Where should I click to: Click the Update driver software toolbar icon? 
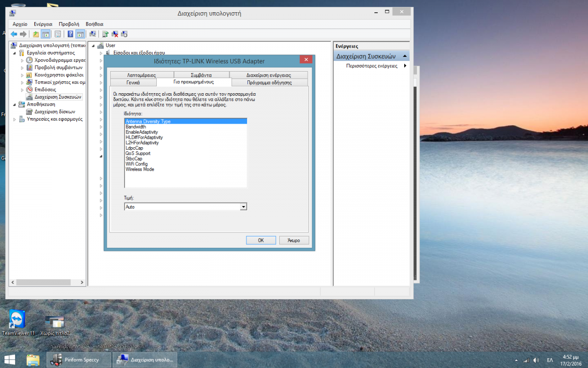[x=105, y=34]
